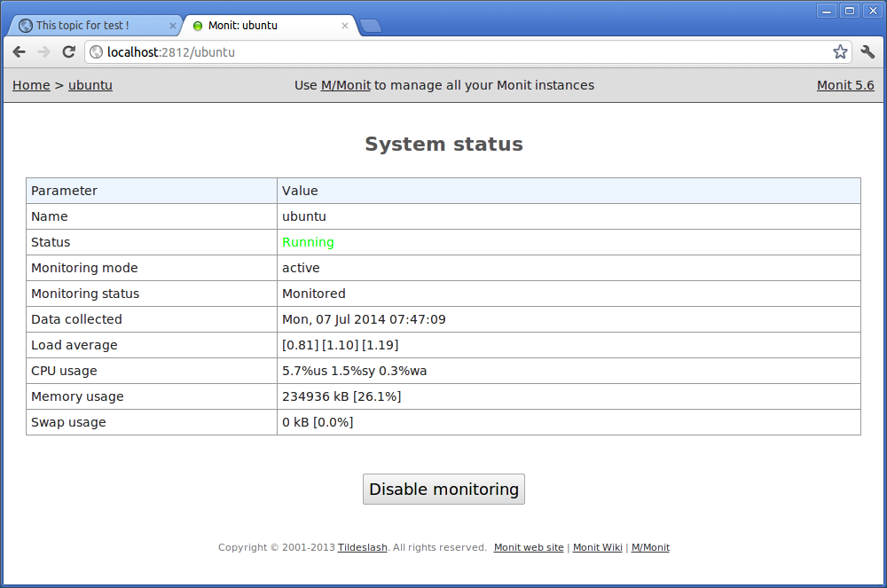Follow the M/Monit link in the header
The height and width of the screenshot is (588, 887).
click(346, 85)
